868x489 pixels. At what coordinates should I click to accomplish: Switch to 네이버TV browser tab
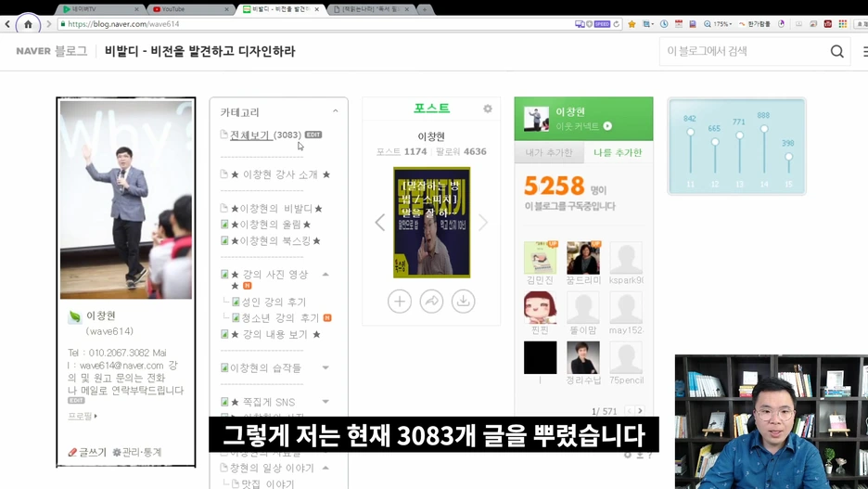pos(99,9)
